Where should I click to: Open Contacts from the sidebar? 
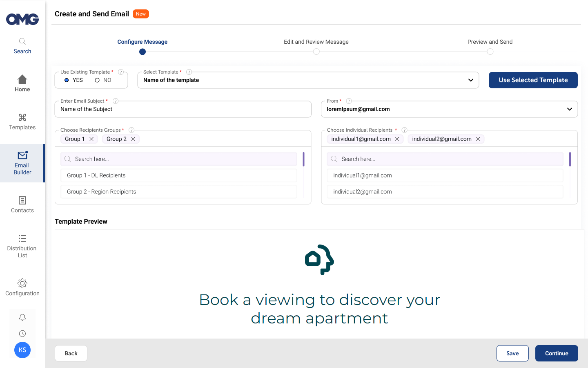[x=22, y=204]
